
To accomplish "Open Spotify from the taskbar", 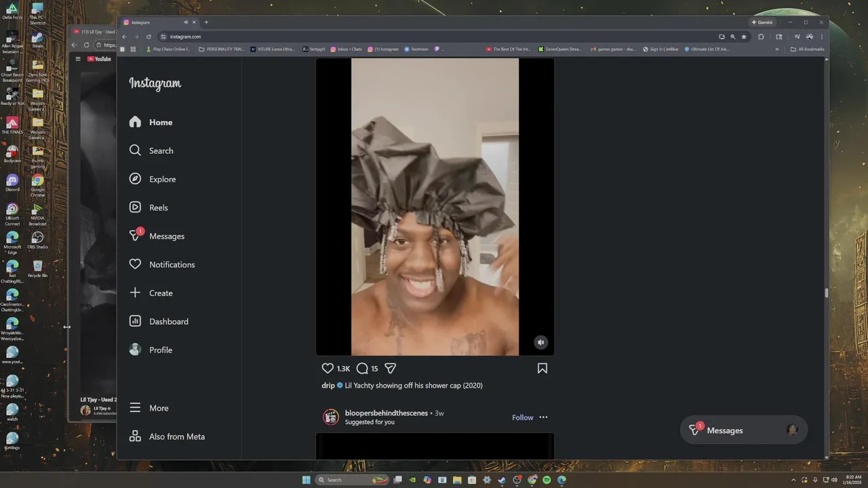I will [x=547, y=480].
